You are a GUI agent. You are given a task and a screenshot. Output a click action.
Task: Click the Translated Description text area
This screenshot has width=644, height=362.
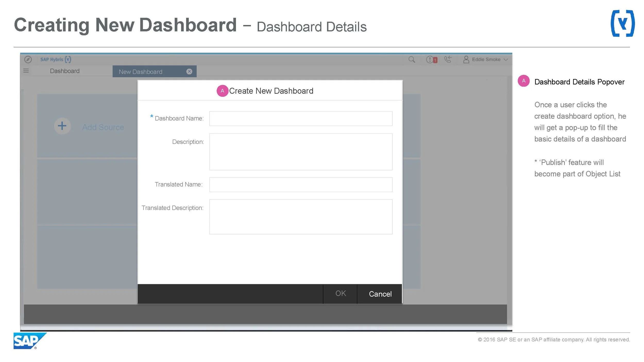(301, 217)
